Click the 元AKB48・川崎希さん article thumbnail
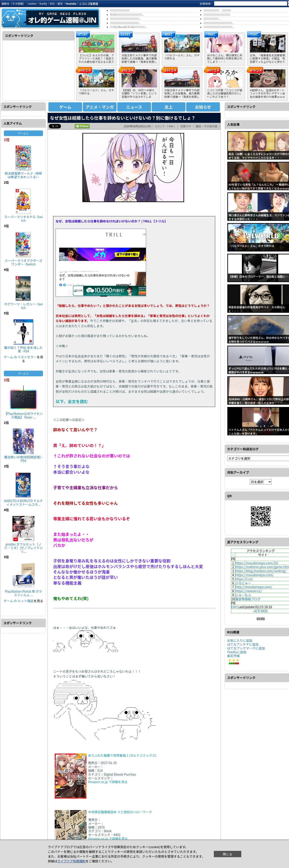The height and width of the screenshot is (868, 289). coord(258,391)
